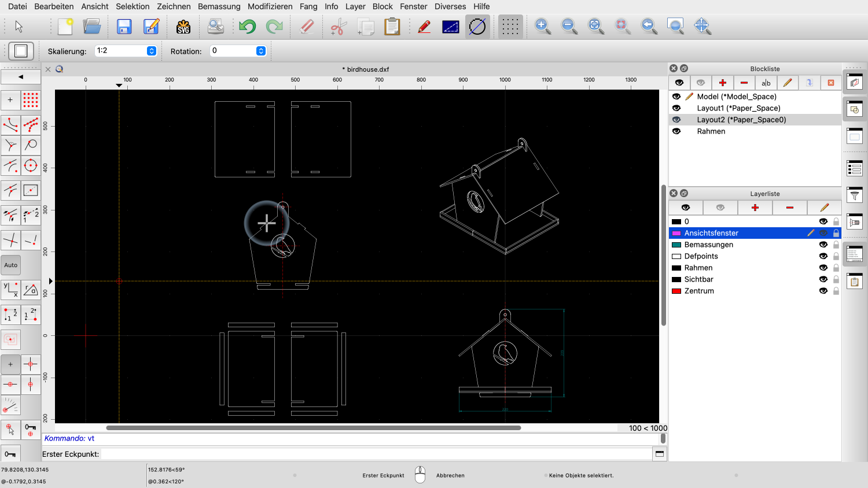Screen dimensions: 868x488
Task: Select the isometric ellipse tool in the toolbar
Action: (477, 26)
